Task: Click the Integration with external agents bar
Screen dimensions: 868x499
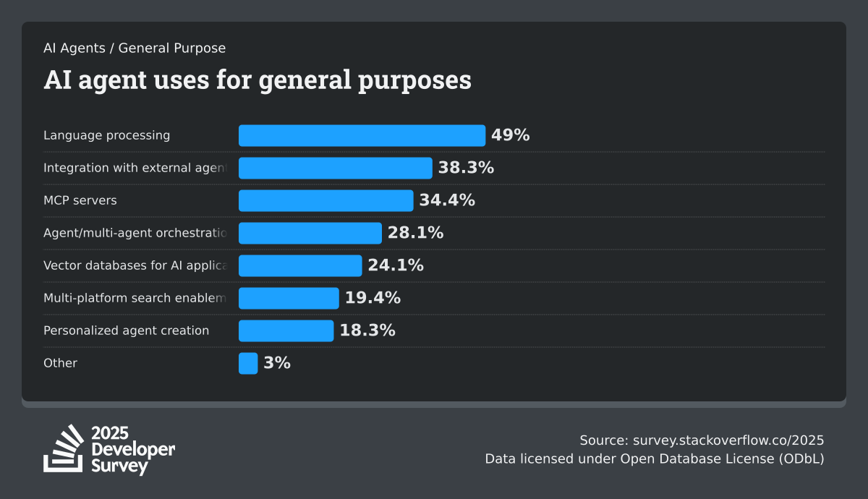Action: (335, 168)
